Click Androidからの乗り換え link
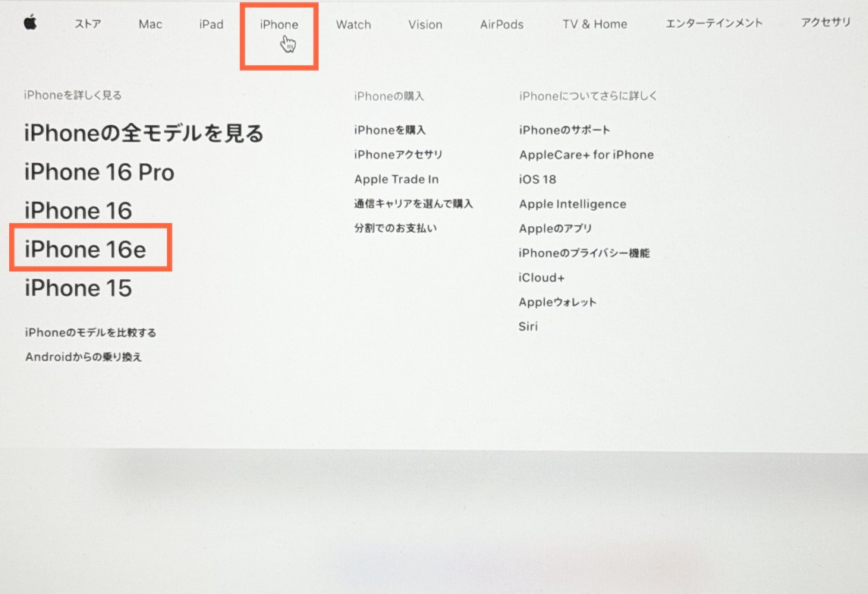Viewport: 868px width, 594px height. (83, 357)
